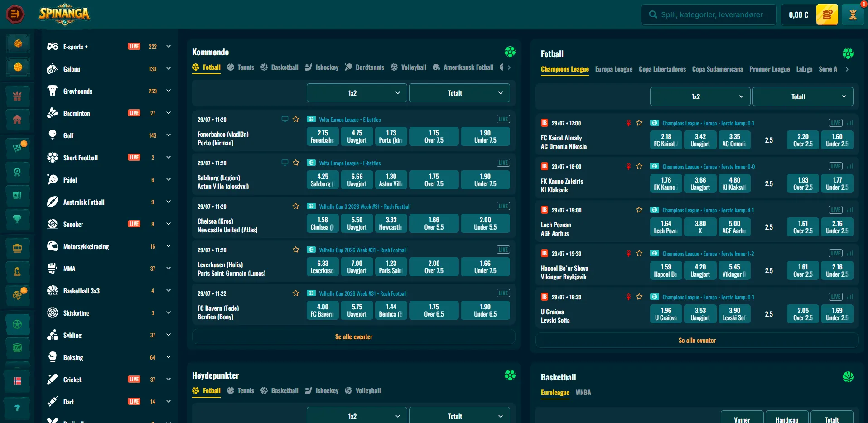Viewport: 868px width, 423px height.
Task: Click Se alle eventer under Kommende
Action: coord(354,337)
